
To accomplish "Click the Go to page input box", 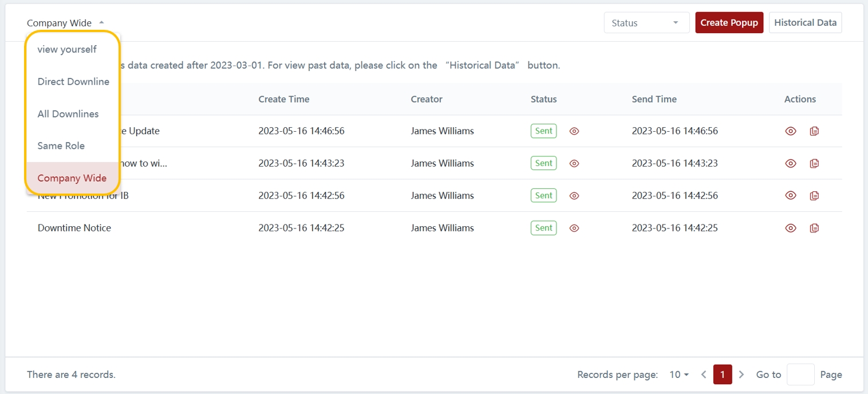I will [800, 375].
